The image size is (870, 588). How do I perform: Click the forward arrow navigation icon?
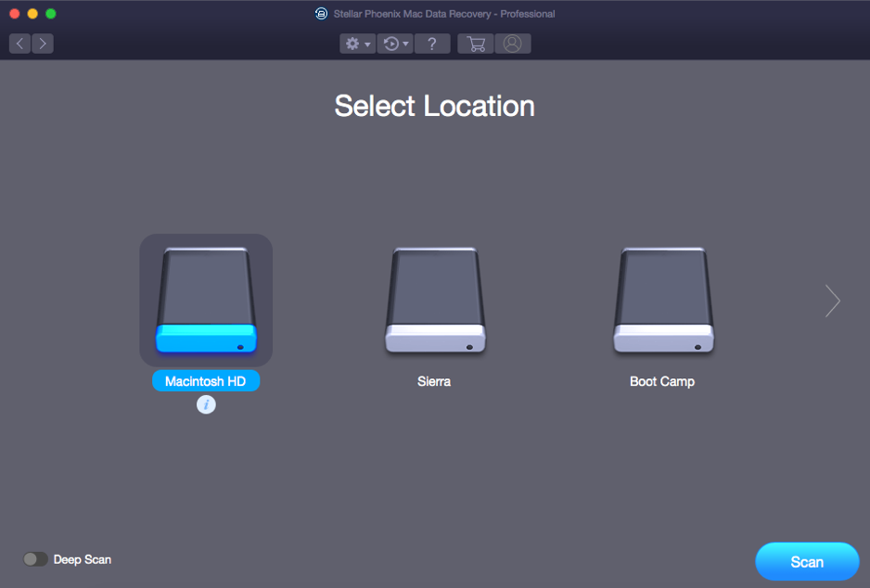click(43, 43)
